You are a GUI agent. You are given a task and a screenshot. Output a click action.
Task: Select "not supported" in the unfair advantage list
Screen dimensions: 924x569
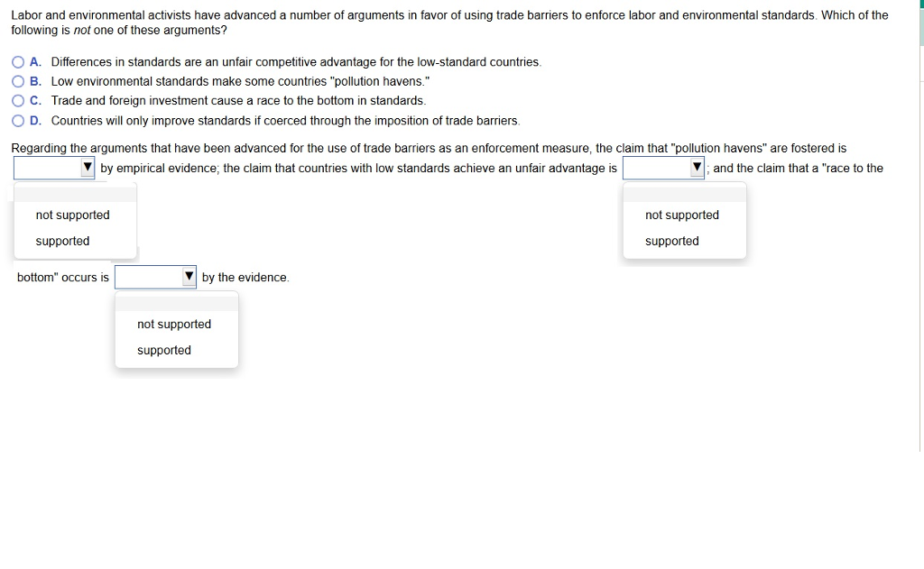[682, 216]
